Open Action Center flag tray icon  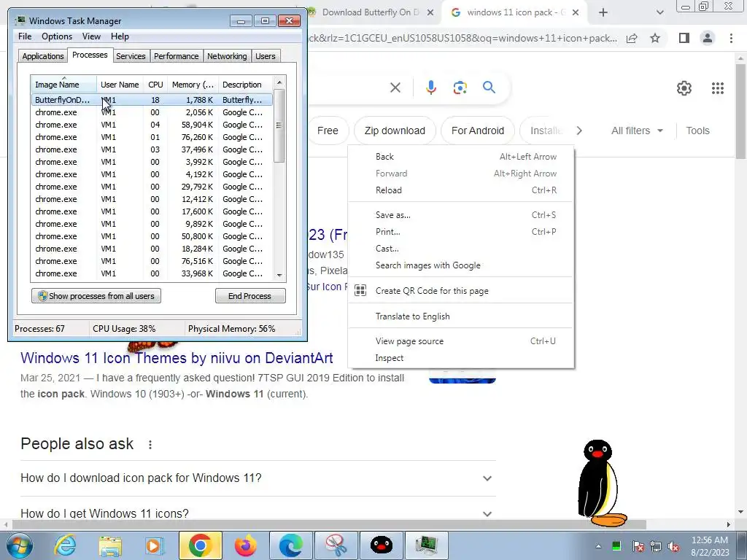(638, 546)
